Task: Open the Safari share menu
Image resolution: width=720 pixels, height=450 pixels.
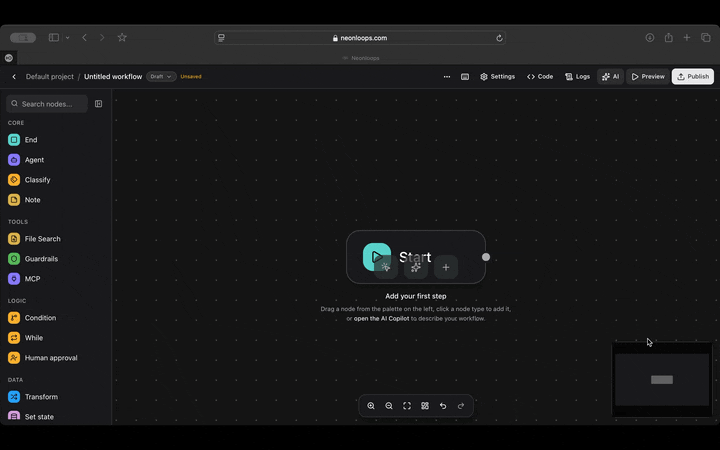Action: click(669, 38)
